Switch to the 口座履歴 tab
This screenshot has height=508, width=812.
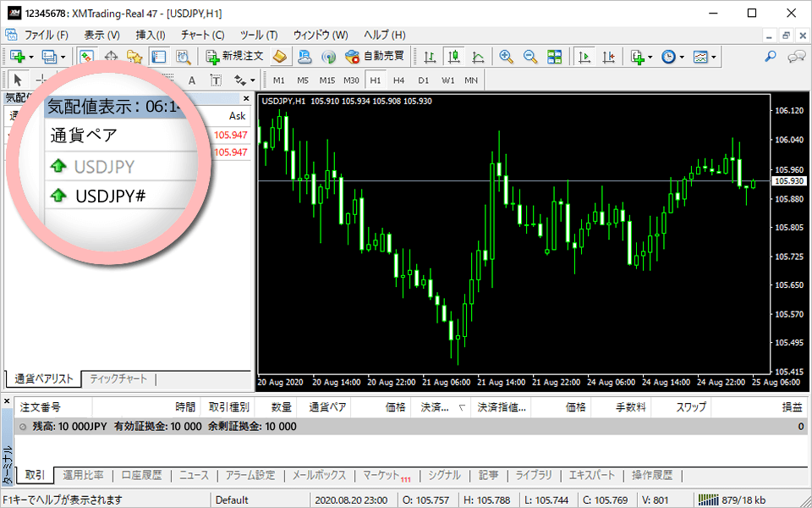point(141,475)
